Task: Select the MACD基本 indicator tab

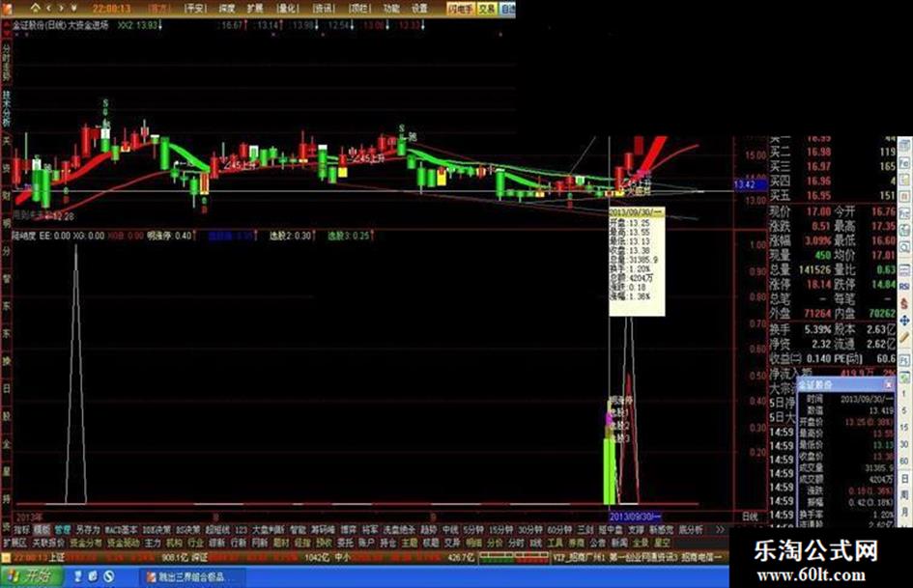Action: (x=122, y=530)
